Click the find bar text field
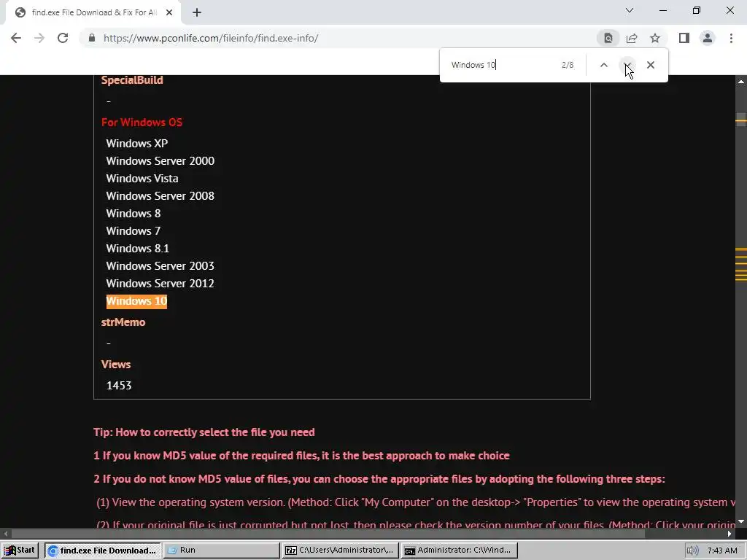Screen dimensions: 747x560 (x=503, y=65)
